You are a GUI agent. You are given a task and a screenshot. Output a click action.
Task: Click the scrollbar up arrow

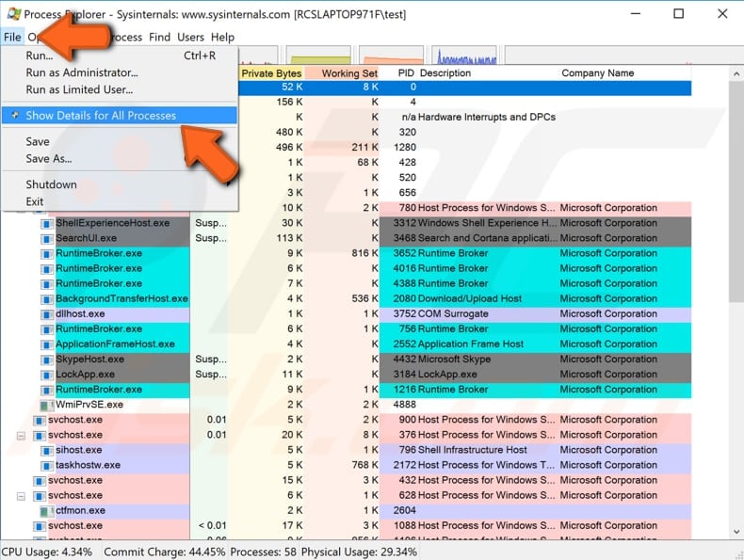coord(736,74)
